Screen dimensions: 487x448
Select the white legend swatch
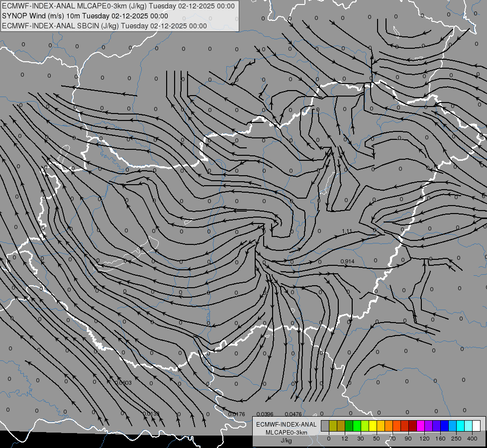click(x=477, y=426)
